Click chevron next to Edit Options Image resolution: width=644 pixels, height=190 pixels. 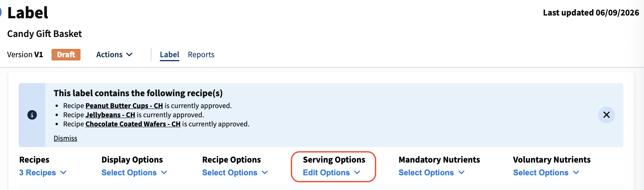coord(357,173)
